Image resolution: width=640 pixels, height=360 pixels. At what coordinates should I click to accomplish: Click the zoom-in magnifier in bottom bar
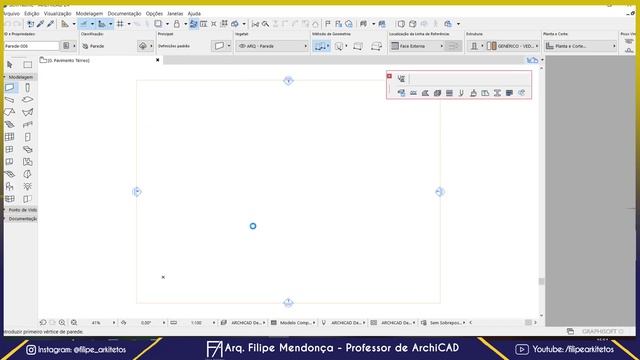click(x=62, y=322)
